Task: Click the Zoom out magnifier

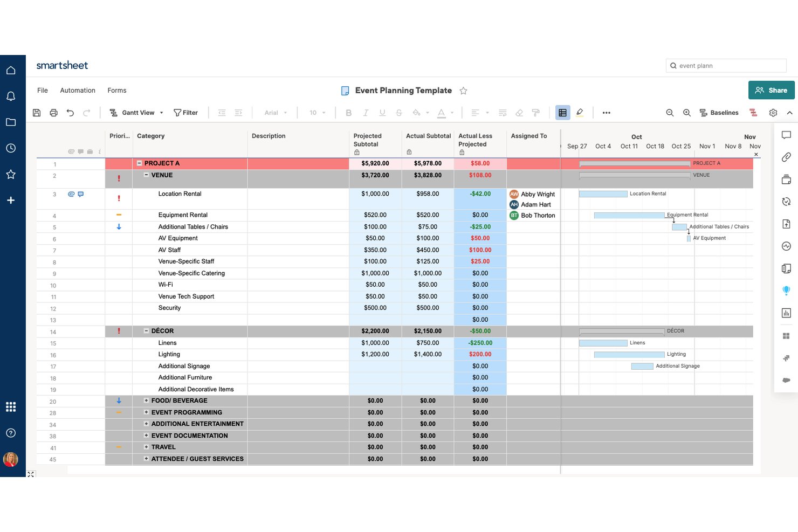Action: pyautogui.click(x=670, y=113)
